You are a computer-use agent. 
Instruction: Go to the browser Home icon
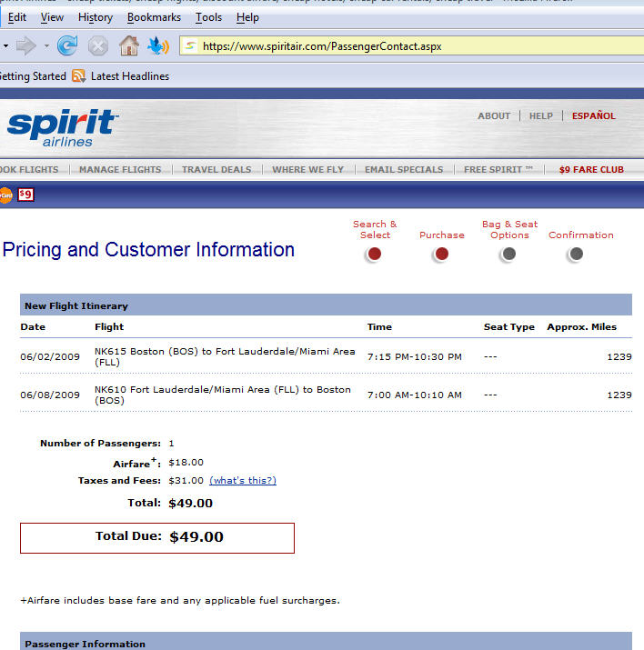(129, 45)
